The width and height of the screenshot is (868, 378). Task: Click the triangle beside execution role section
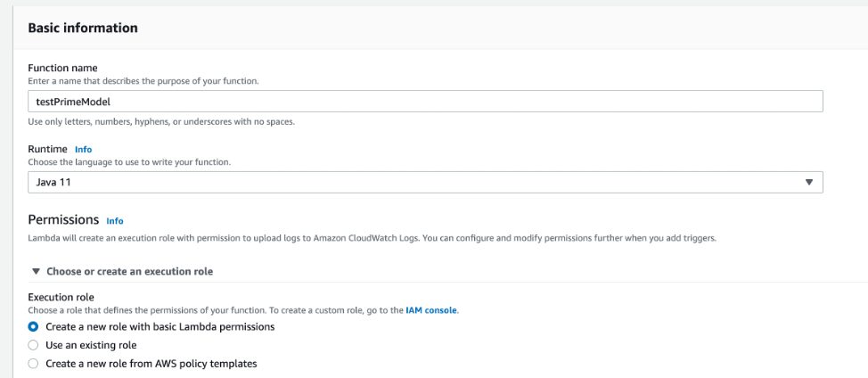(x=36, y=271)
